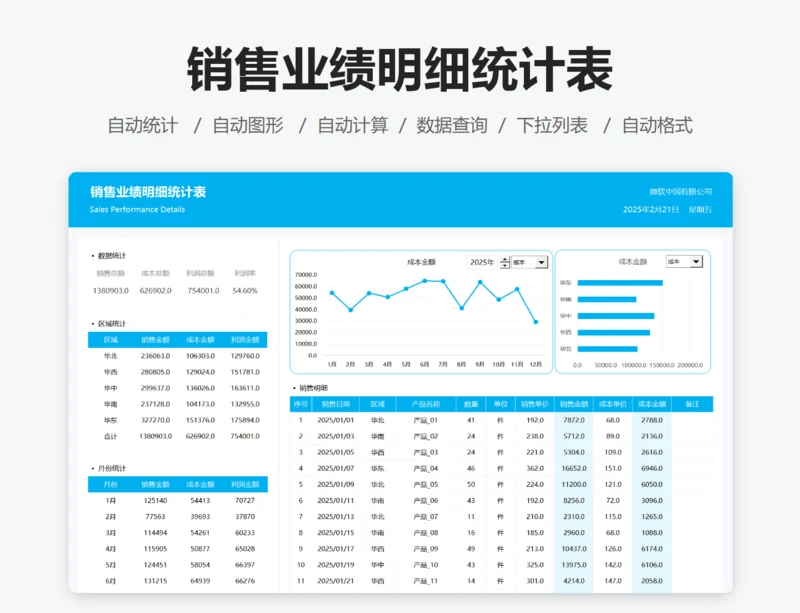This screenshot has width=800, height=613.
Task: Select the 131215 cell for 6月
Action: (156, 581)
